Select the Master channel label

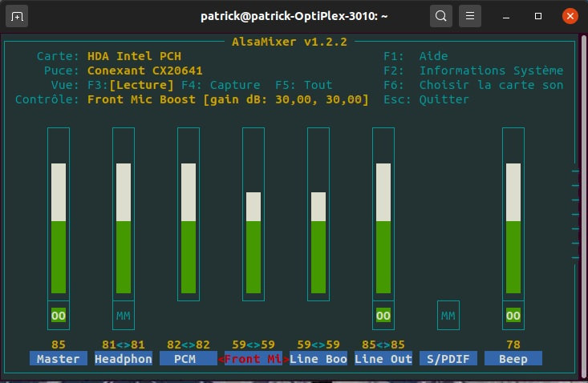(59, 359)
